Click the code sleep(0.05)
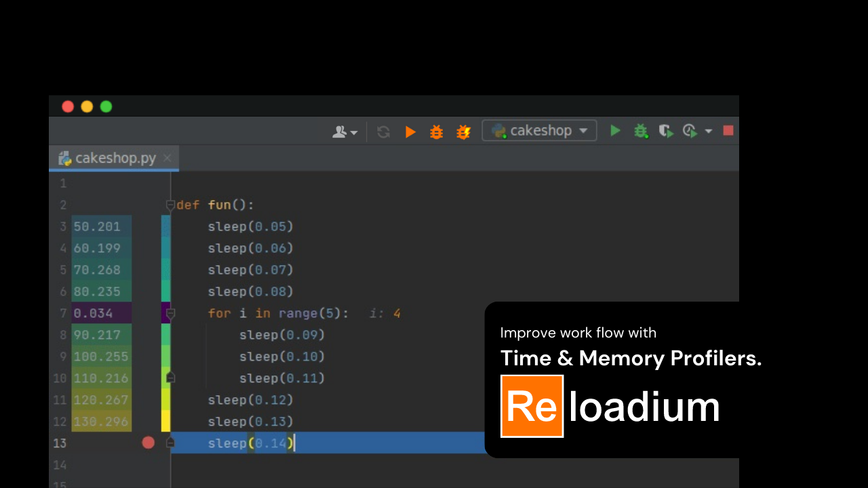Screen dimensions: 868x488 tap(251, 226)
